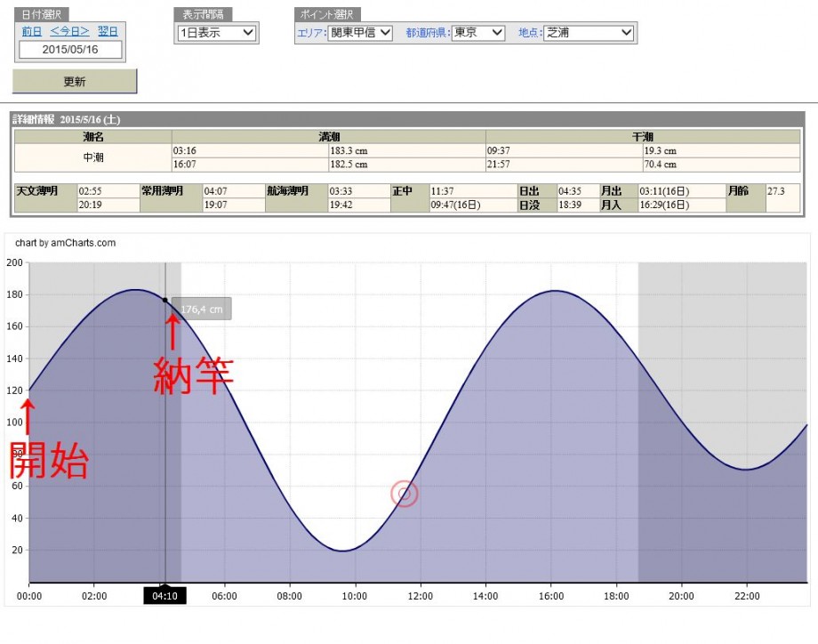The width and height of the screenshot is (818, 644).
Task: Click the high tide time 03:16 cell
Action: [251, 151]
